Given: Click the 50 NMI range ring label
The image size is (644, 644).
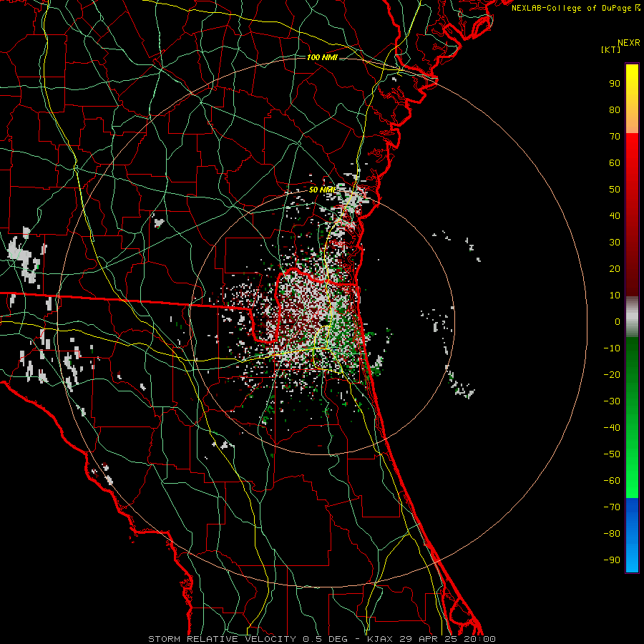Looking at the screenshot, I should [x=322, y=190].
